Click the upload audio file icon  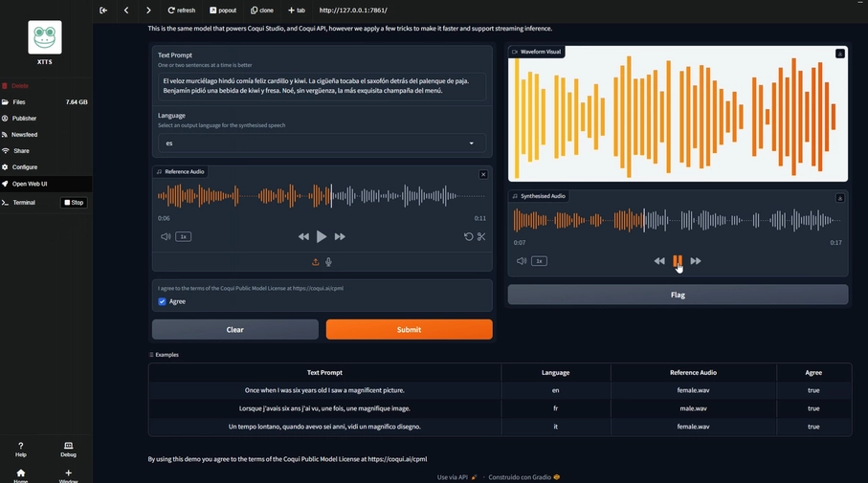coord(315,262)
